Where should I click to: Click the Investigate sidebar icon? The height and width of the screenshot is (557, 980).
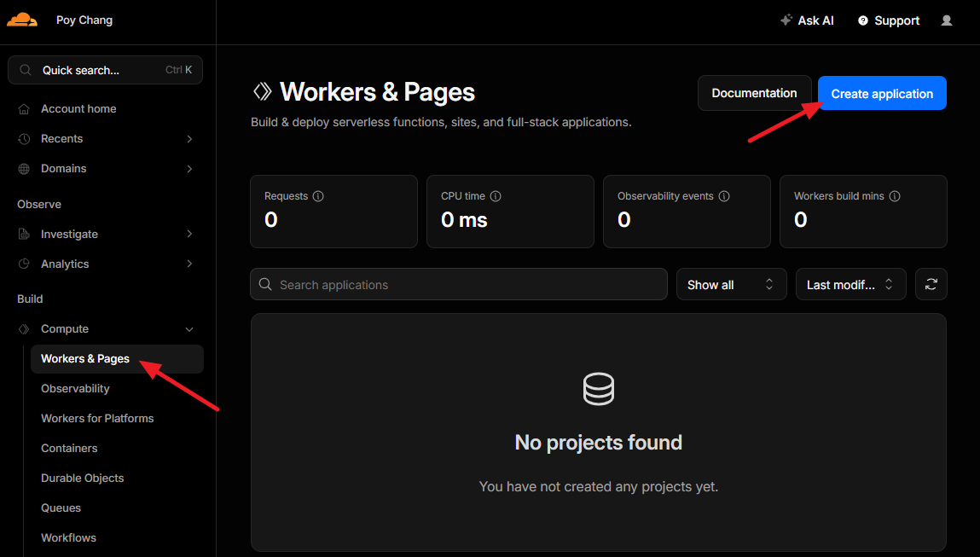coord(24,234)
